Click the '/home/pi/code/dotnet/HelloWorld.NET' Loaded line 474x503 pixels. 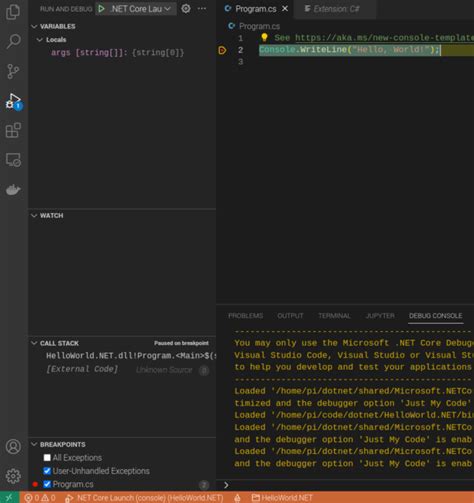(354, 415)
